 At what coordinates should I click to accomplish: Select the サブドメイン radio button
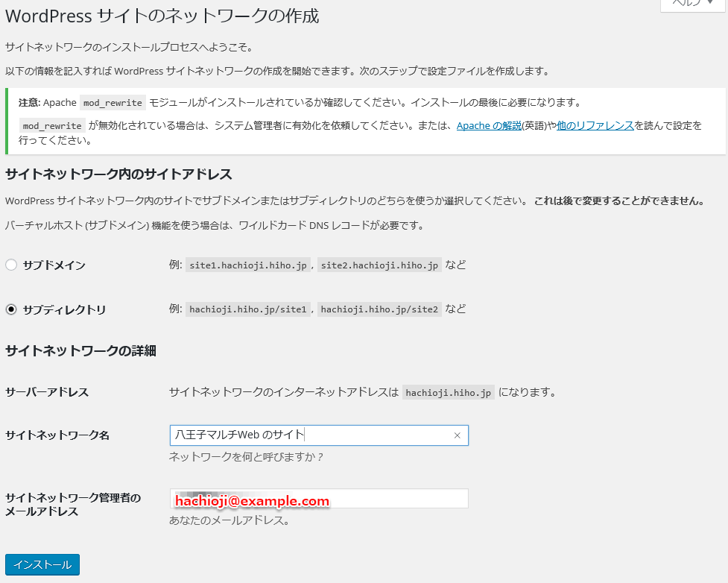11,265
